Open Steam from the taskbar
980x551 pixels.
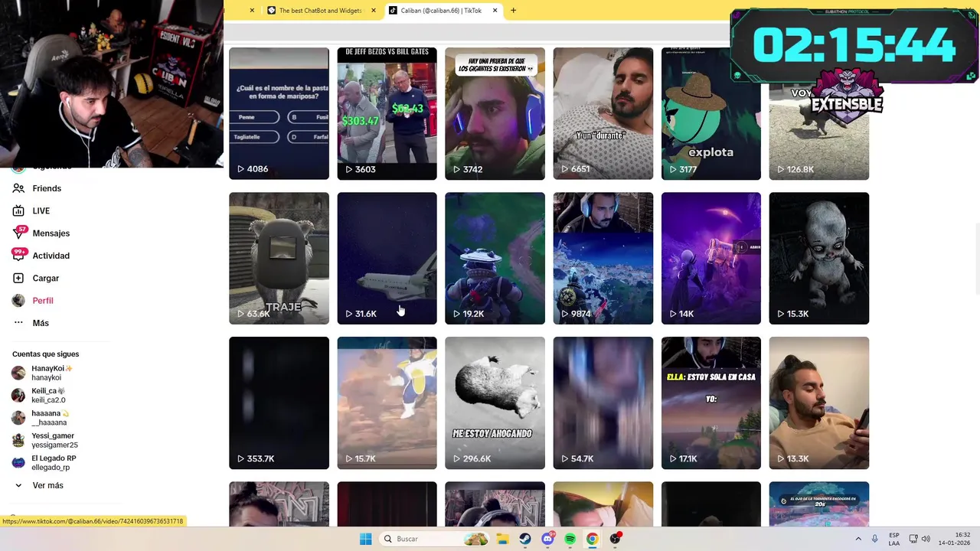[524, 539]
